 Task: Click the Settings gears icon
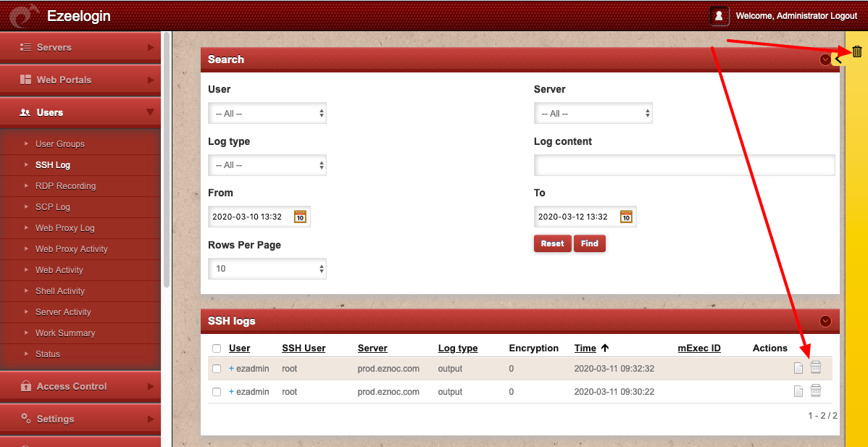coord(25,418)
